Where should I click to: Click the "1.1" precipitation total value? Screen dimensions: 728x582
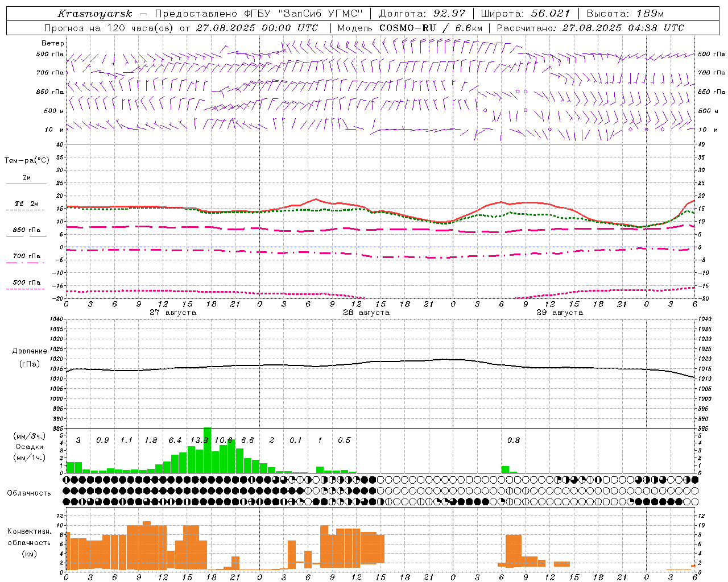click(x=126, y=440)
